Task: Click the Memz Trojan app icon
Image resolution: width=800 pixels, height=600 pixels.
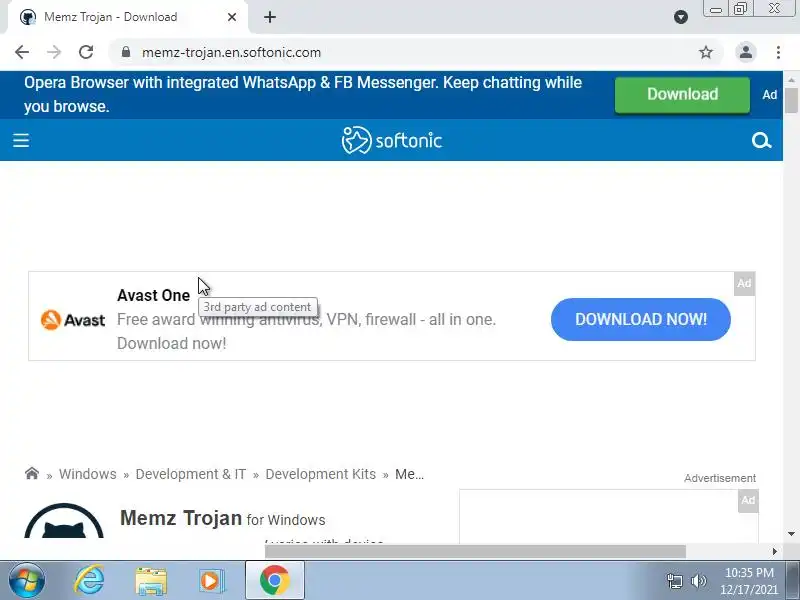Action: [64, 521]
